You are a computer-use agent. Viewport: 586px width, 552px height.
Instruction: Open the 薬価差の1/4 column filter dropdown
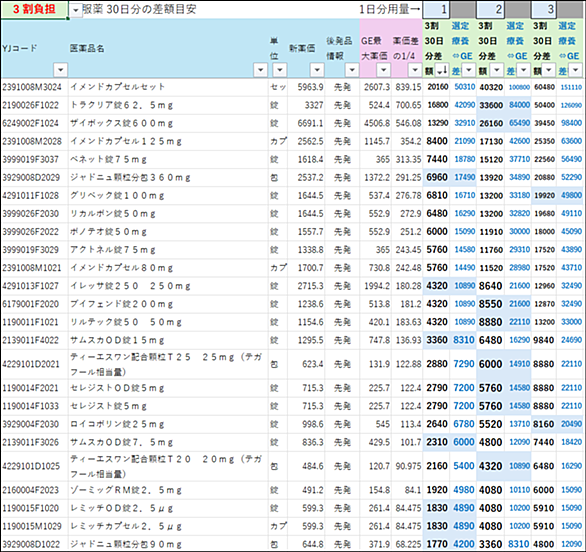click(x=415, y=70)
